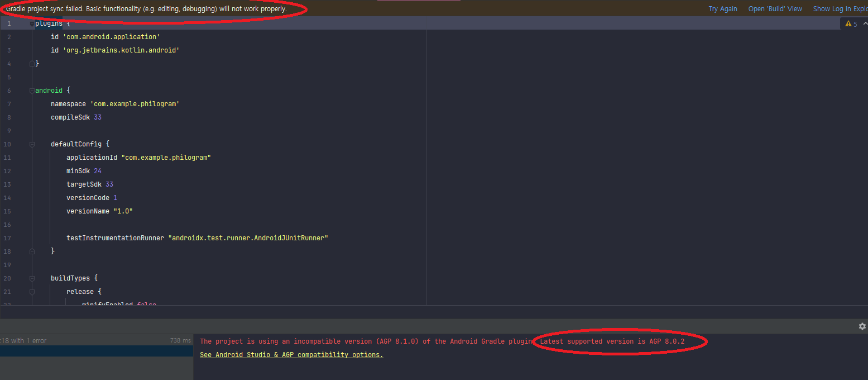Click the testInstrumentationRunner line

coord(197,238)
